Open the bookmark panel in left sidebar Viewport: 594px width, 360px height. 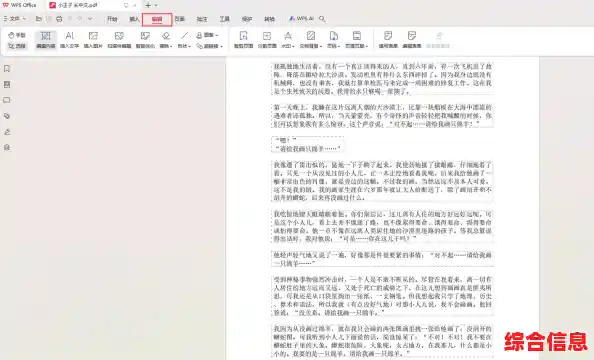7,69
